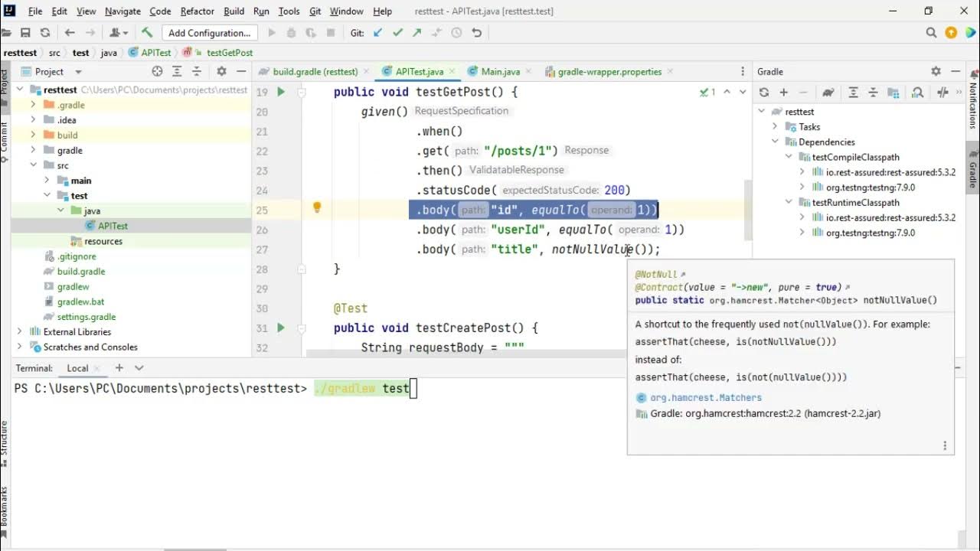Click testGetPost breadcrumb
980x551 pixels.
click(223, 53)
